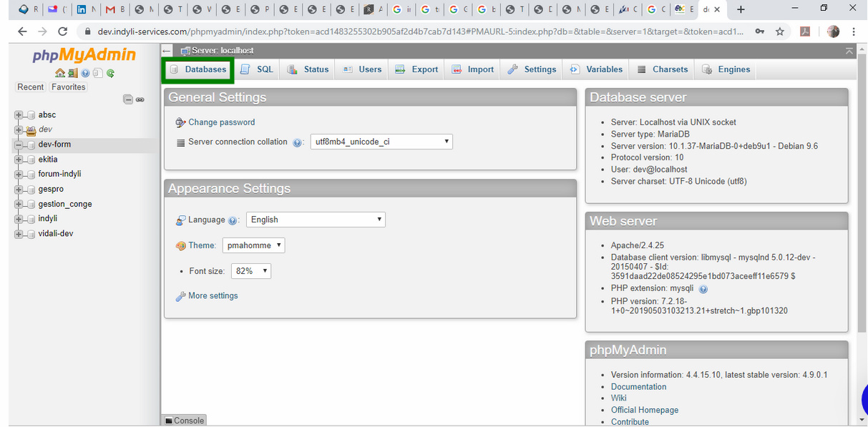Screen dimensions: 868x427
Task: Click the Server: localhost breadcrumb
Action: pos(223,51)
